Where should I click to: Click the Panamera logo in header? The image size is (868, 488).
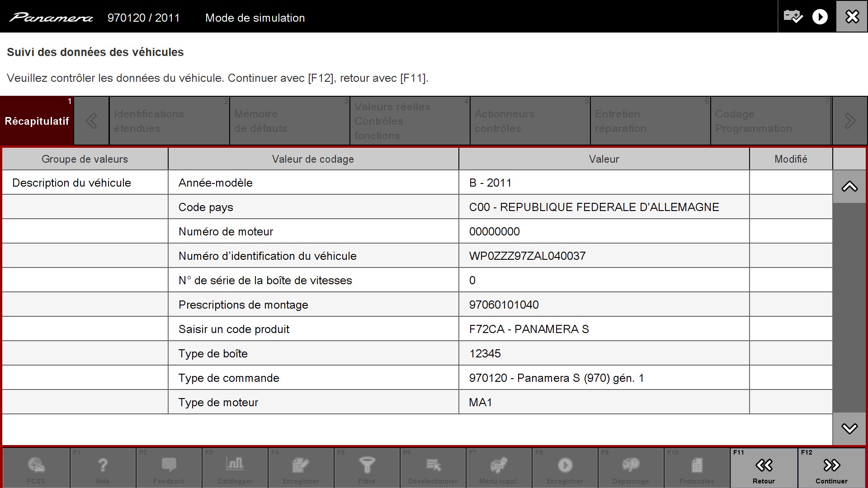[51, 18]
